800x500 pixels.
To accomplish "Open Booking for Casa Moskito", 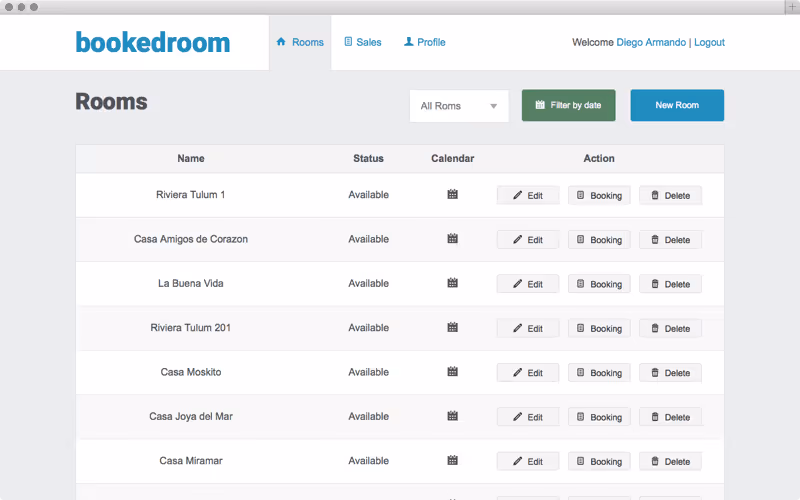I will tap(599, 373).
